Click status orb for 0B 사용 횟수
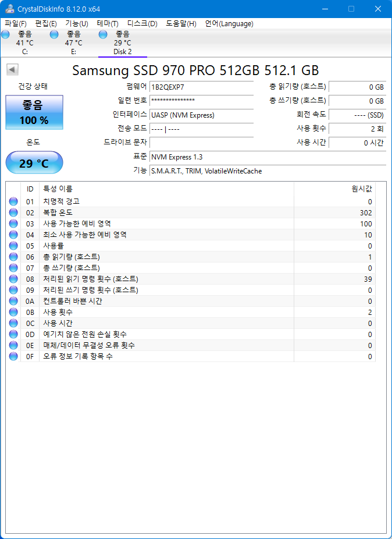392x539 pixels. (13, 312)
